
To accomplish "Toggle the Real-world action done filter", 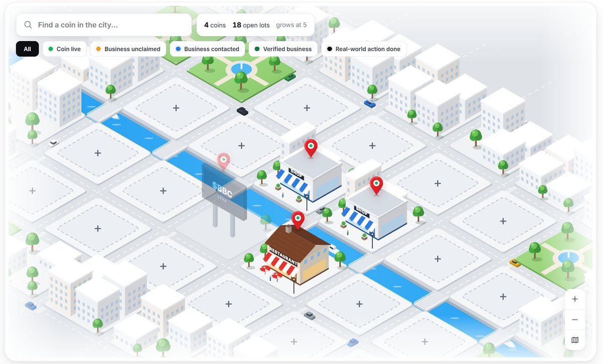I will click(364, 49).
